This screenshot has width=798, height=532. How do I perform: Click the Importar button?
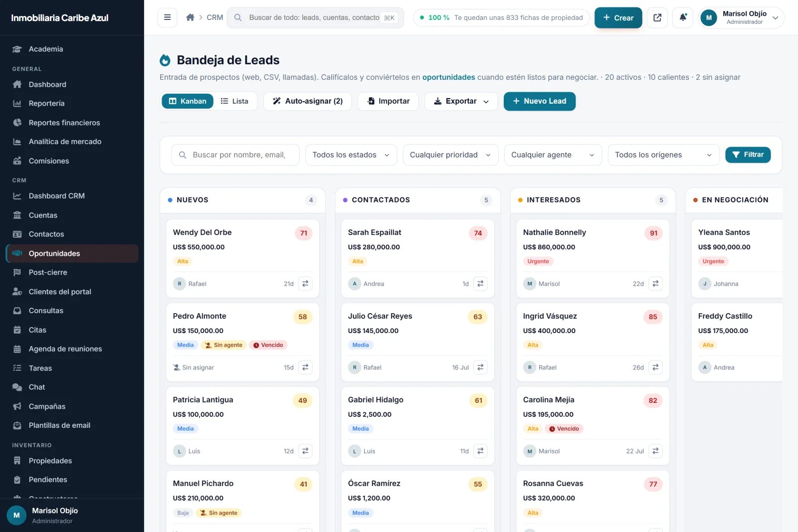pos(388,101)
